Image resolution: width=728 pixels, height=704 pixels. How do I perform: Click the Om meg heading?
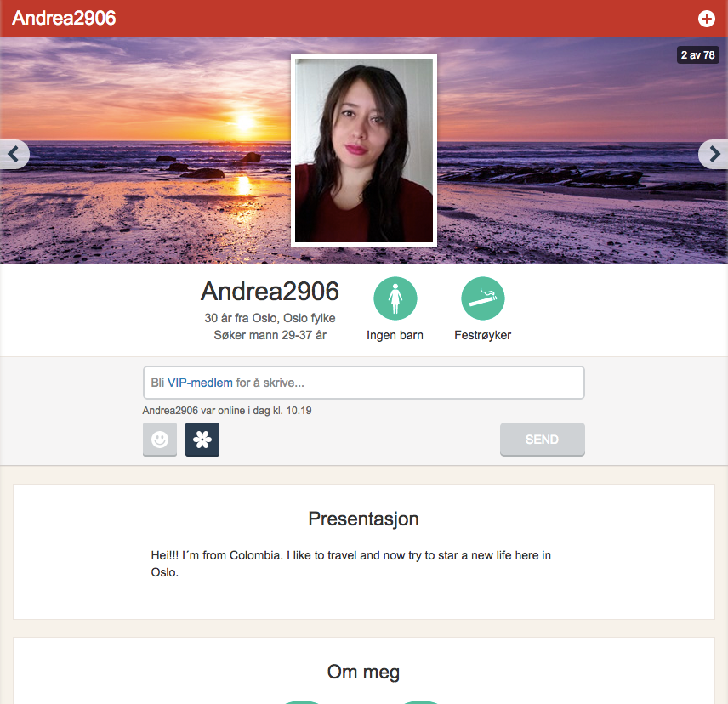363,672
